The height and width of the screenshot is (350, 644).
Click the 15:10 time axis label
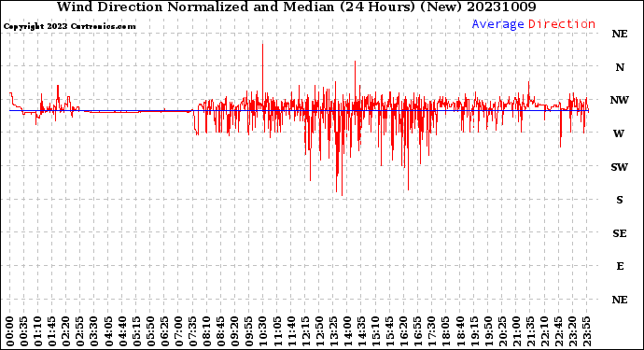tap(375, 331)
